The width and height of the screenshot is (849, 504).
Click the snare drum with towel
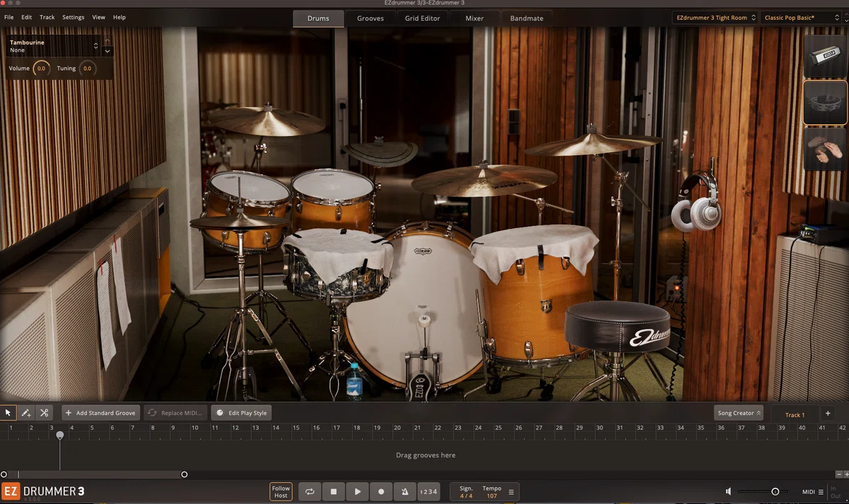pos(338,266)
